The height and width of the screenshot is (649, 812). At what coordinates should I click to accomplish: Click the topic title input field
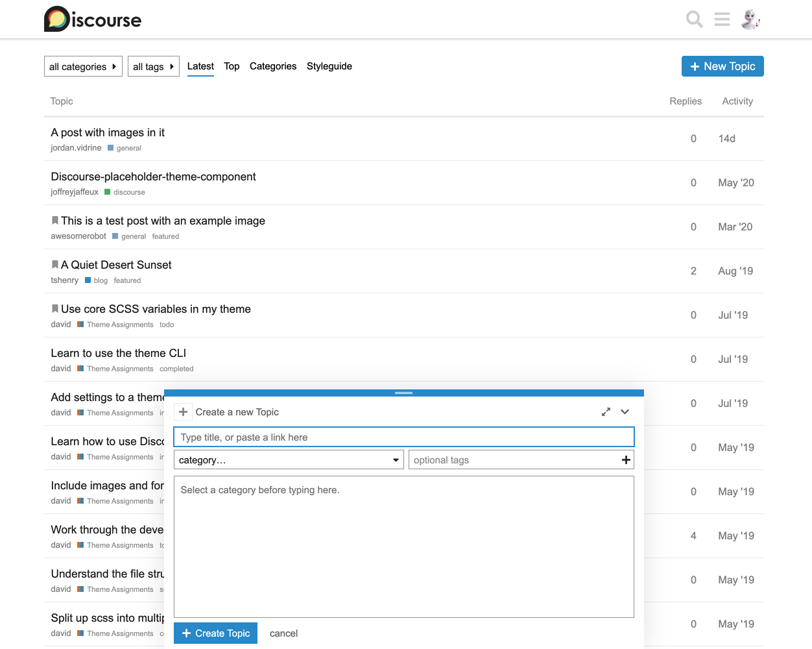[403, 437]
